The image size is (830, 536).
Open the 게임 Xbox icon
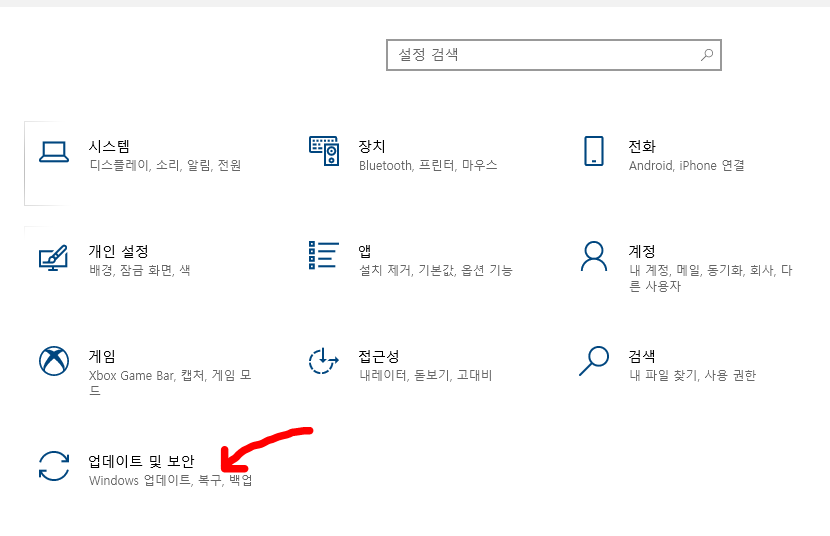click(x=54, y=361)
